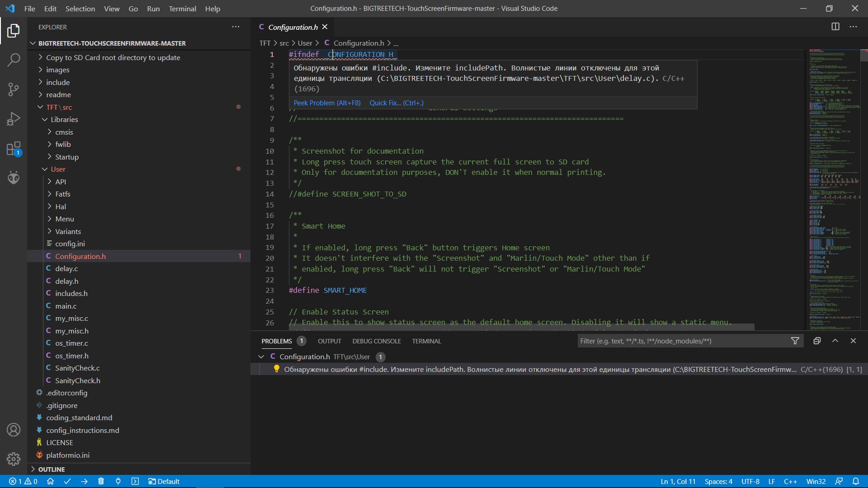
Task: Collapse the Configuration.h group in Problems
Action: pyautogui.click(x=261, y=357)
